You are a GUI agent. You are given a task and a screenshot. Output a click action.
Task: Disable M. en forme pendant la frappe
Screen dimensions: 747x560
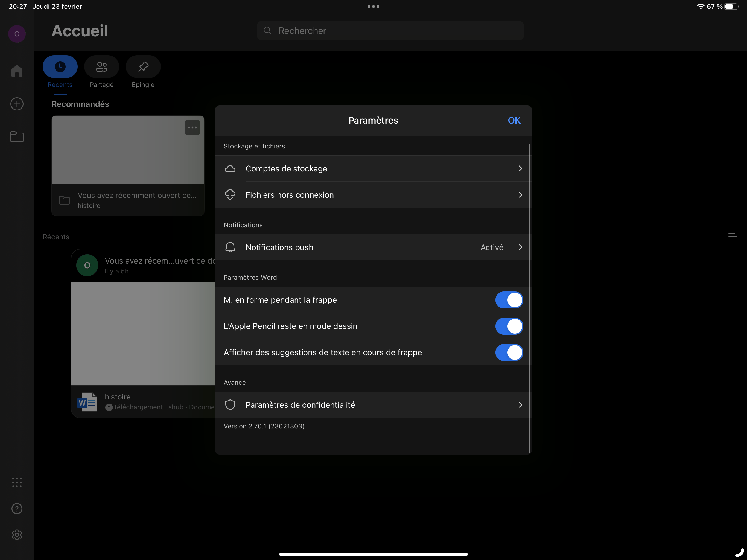click(x=509, y=300)
